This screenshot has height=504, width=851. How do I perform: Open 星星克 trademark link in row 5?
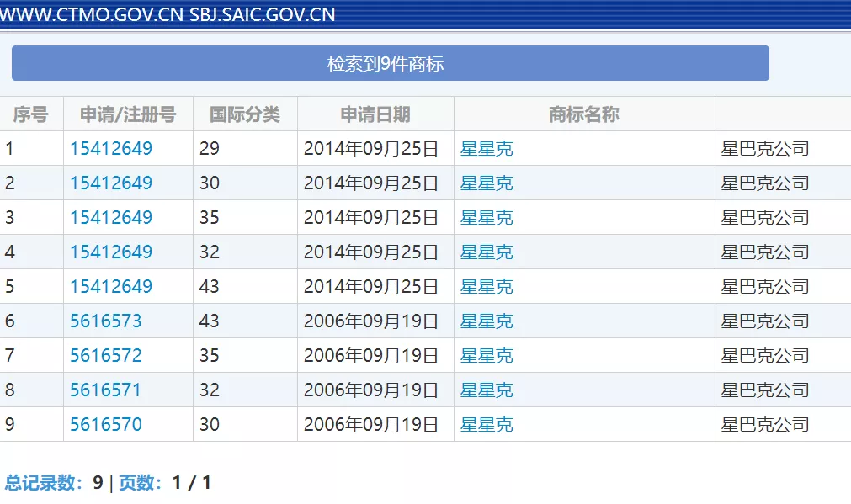point(487,286)
